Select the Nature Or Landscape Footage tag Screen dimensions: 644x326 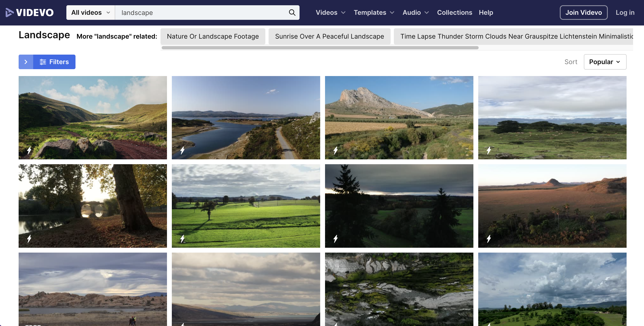(x=213, y=36)
